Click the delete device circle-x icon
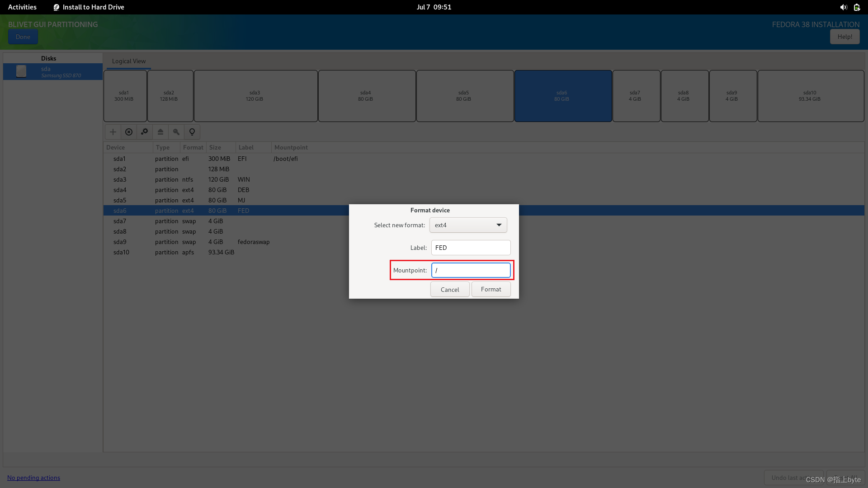 pos(129,132)
